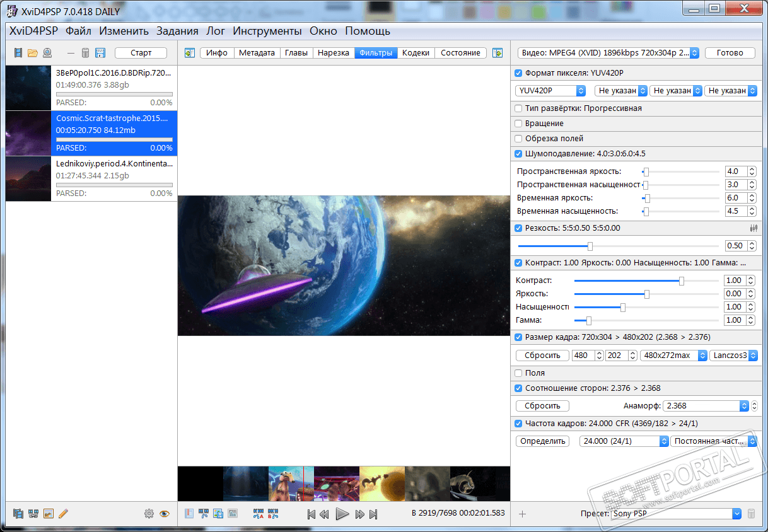The width and height of the screenshot is (768, 532).
Task: Toggle Размер кадра checkbox
Action: point(519,337)
